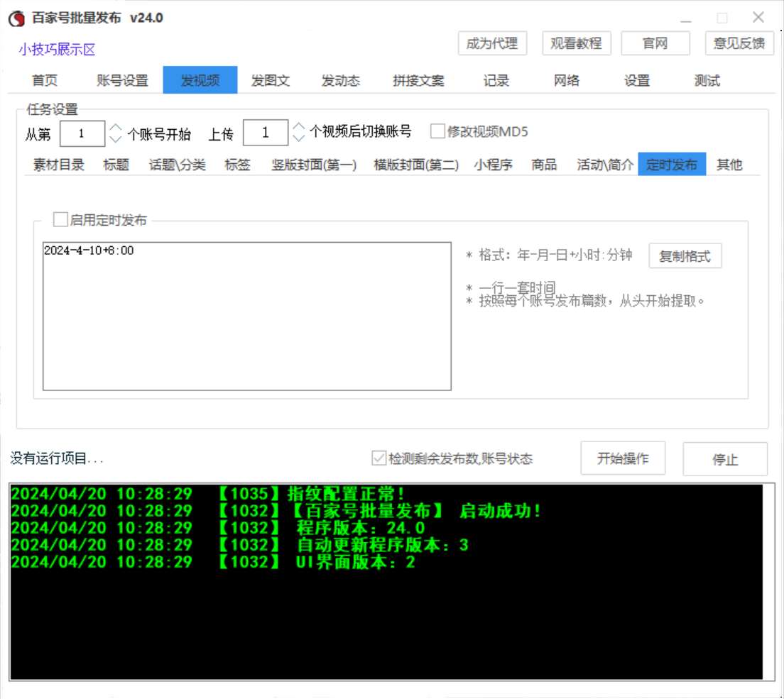Click the 指纹配置正常 log line

pos(208,494)
